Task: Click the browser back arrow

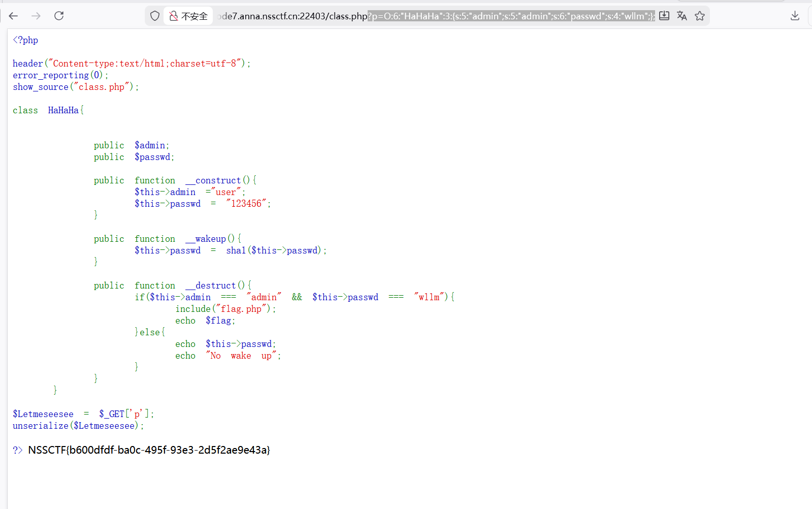Action: [13, 16]
